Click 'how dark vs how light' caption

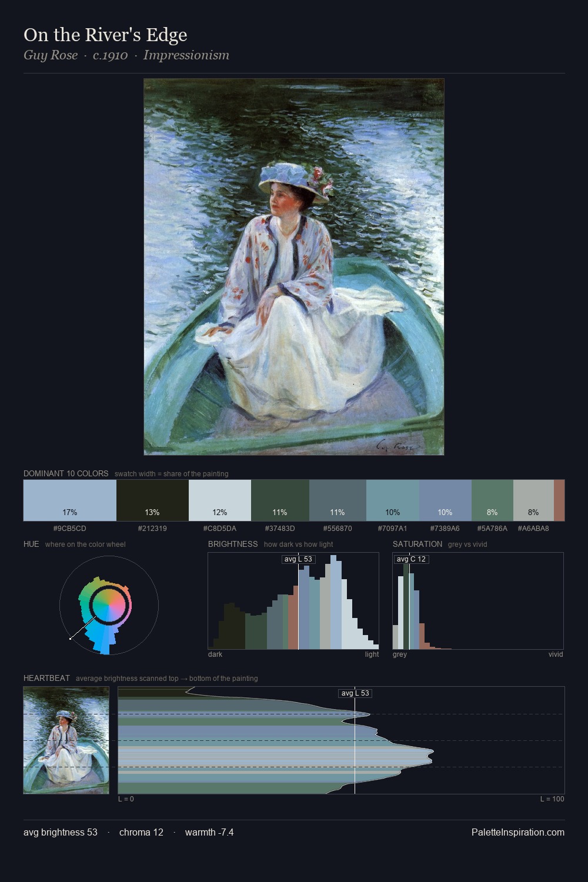[x=299, y=544]
